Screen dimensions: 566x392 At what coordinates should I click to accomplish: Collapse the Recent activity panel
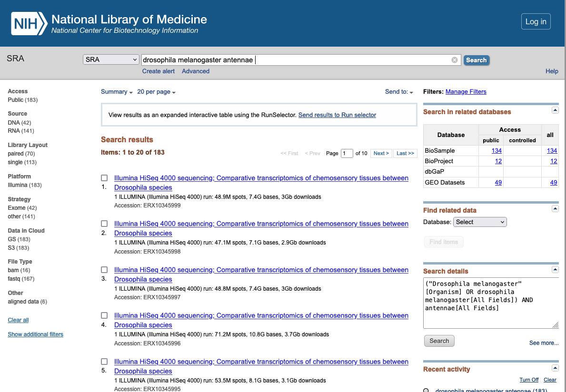pos(555,368)
